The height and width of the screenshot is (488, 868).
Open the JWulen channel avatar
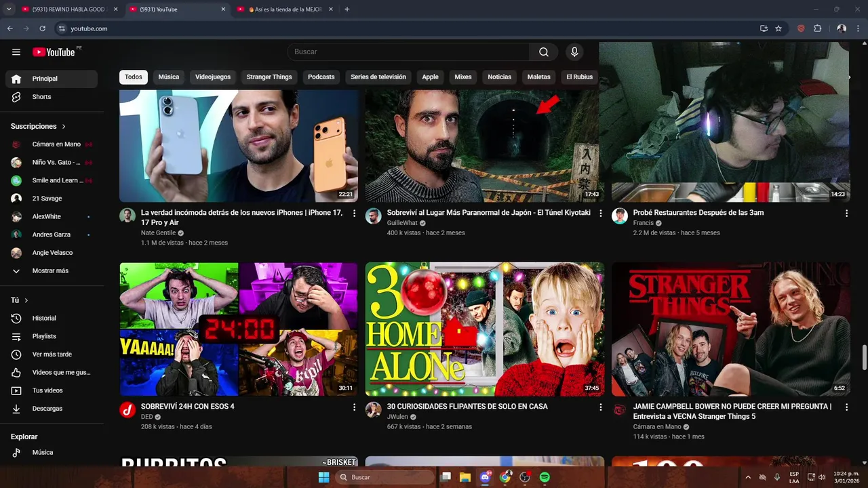point(374,409)
